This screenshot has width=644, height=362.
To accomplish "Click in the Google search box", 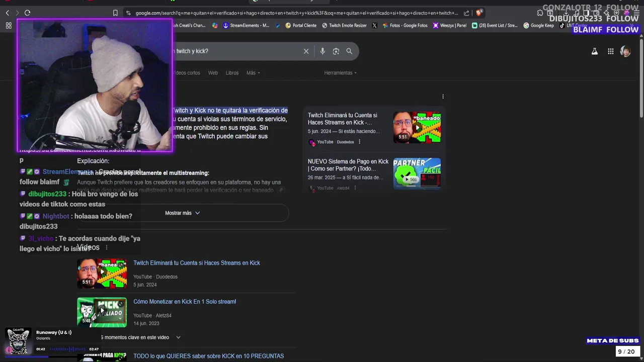I will [235, 51].
